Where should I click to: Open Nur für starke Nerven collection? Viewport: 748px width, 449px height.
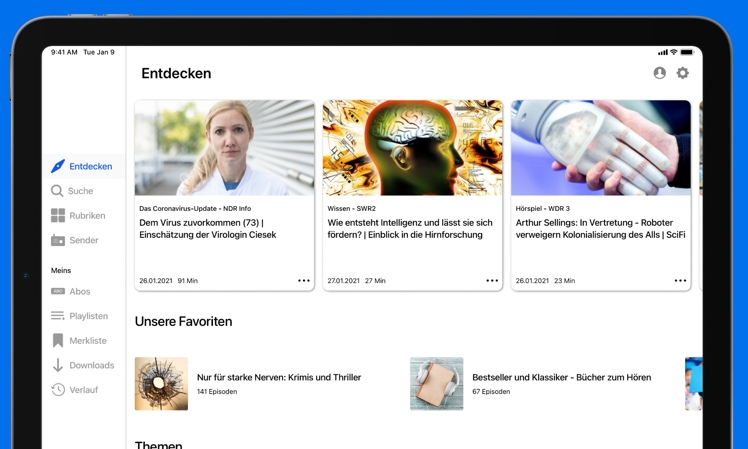click(279, 378)
